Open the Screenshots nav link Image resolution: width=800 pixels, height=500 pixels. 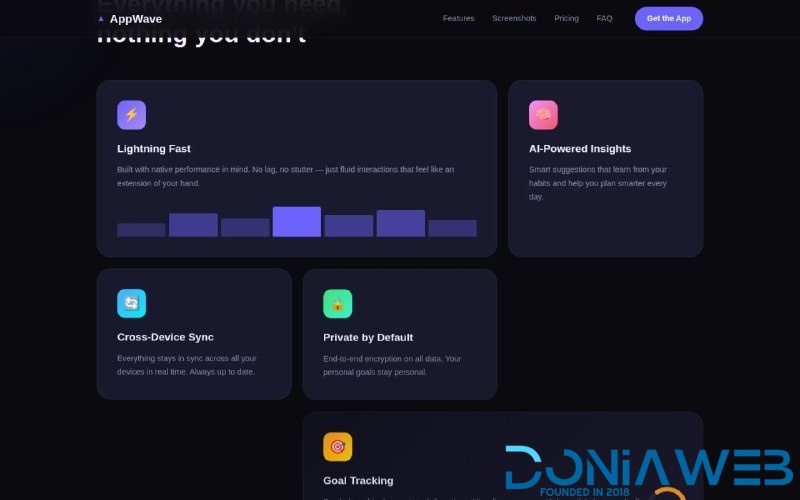coord(514,18)
